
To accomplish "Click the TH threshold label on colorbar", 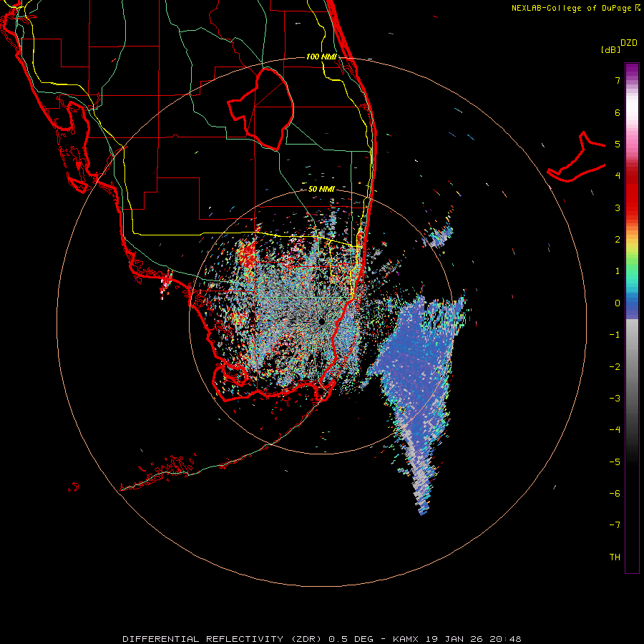I will 615,557.
